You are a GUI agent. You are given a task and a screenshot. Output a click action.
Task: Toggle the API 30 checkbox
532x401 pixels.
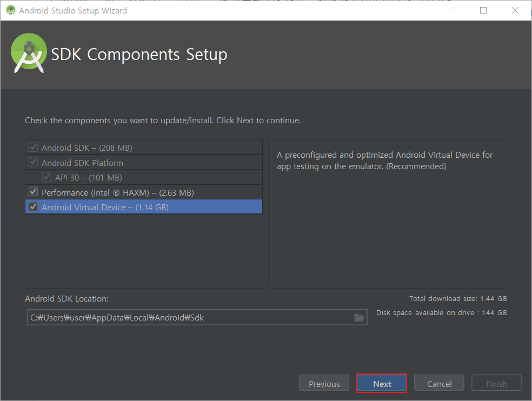tap(47, 177)
